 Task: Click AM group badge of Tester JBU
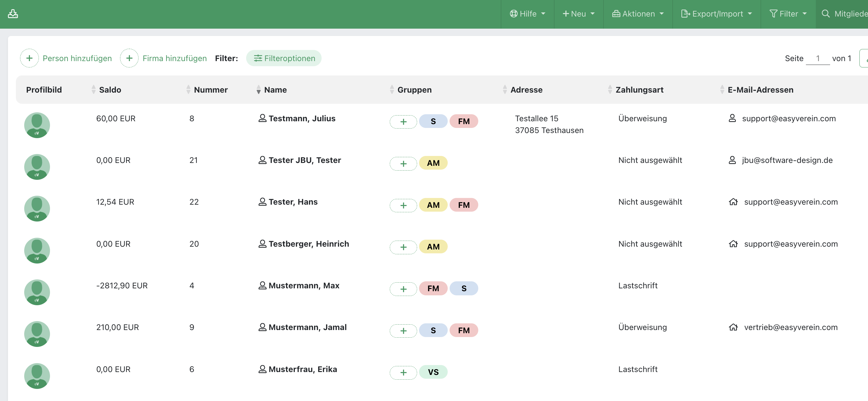(x=433, y=163)
